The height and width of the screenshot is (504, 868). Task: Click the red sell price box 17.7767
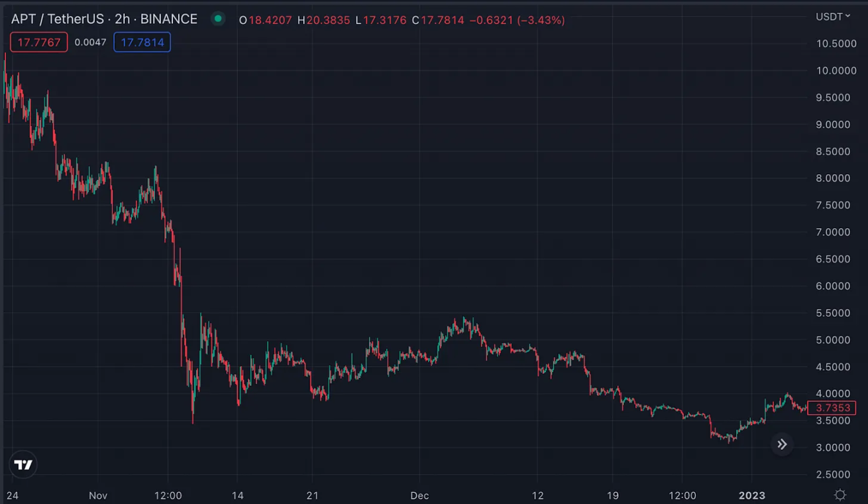[38, 42]
